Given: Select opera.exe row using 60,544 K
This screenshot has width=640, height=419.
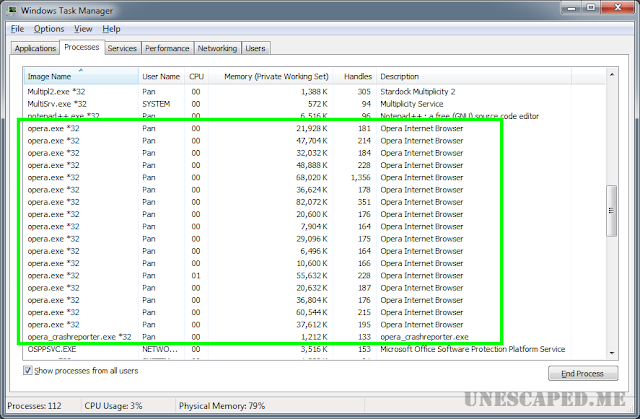Looking at the screenshot, I should click(x=314, y=312).
